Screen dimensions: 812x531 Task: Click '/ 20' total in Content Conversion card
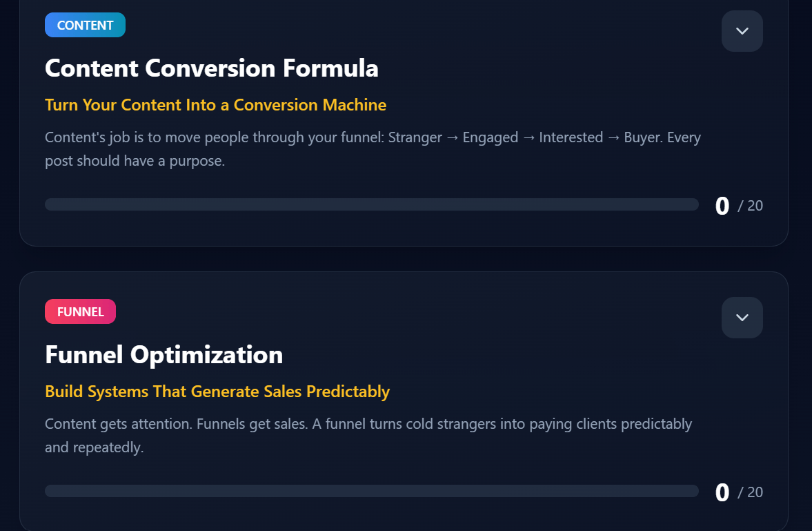pyautogui.click(x=751, y=206)
